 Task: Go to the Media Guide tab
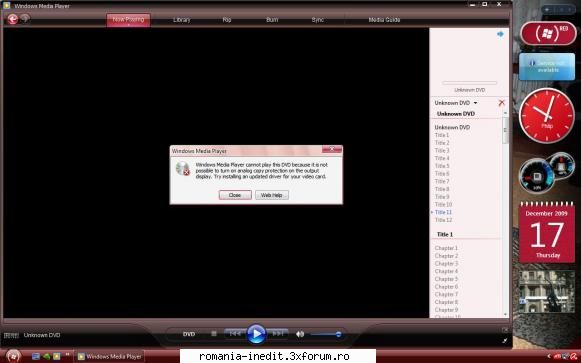tap(384, 20)
